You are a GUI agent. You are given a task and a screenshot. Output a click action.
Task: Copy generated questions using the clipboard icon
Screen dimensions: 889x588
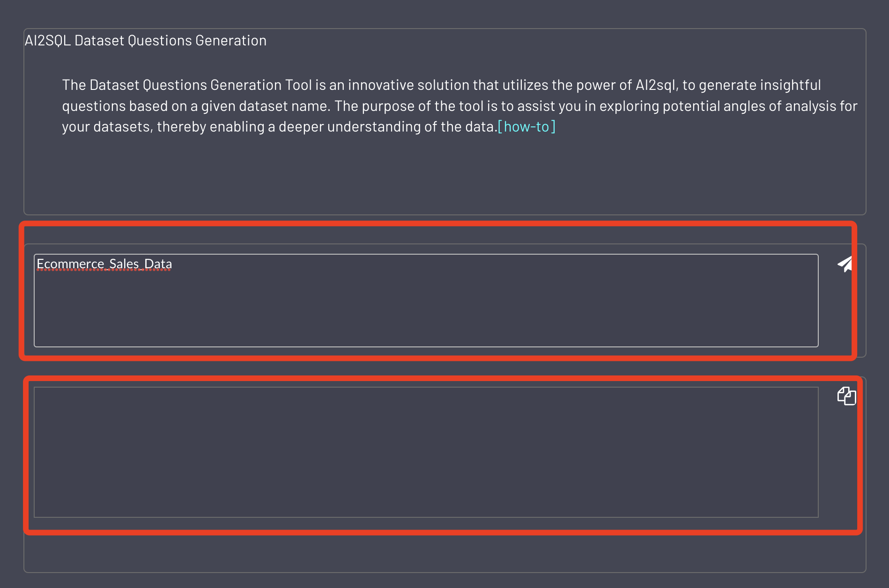846,396
